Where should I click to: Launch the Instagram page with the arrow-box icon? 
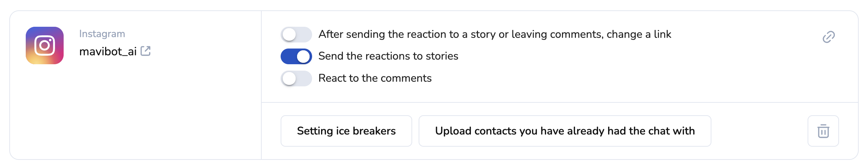point(146,51)
